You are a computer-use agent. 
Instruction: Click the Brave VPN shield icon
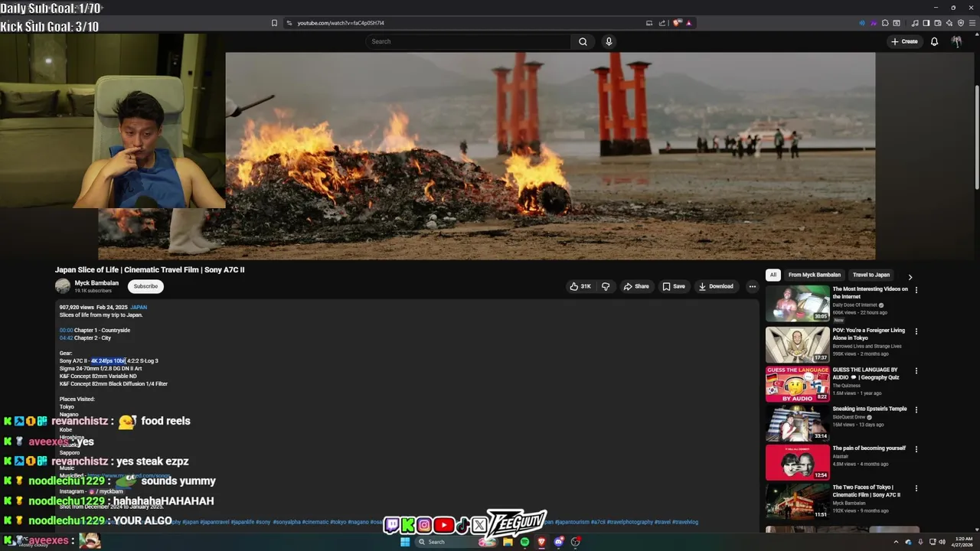960,23
